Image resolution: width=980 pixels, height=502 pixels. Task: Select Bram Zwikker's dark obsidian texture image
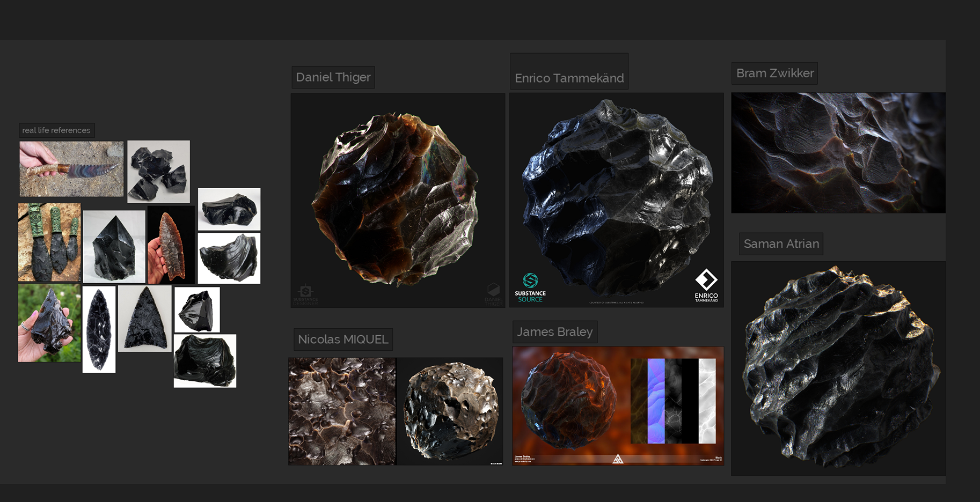[838, 153]
